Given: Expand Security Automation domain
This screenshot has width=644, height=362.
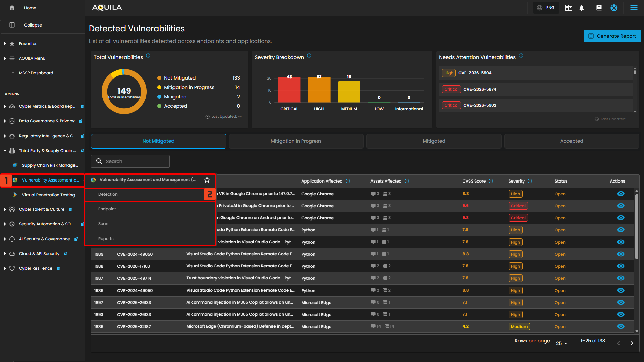Looking at the screenshot, I should click(5, 224).
